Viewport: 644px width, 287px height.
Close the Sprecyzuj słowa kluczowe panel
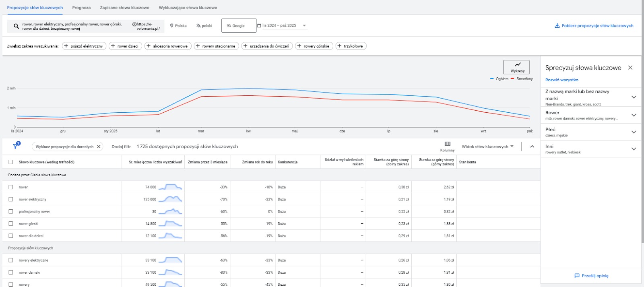coord(630,68)
